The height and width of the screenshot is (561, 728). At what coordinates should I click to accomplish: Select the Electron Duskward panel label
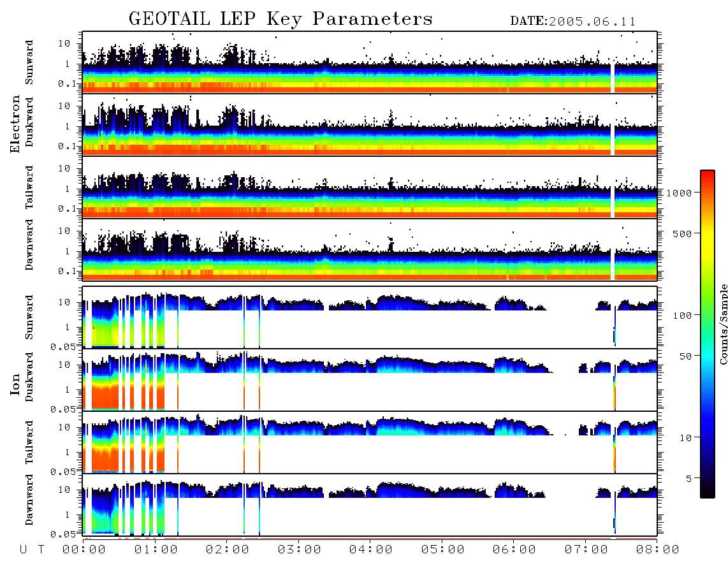29,122
